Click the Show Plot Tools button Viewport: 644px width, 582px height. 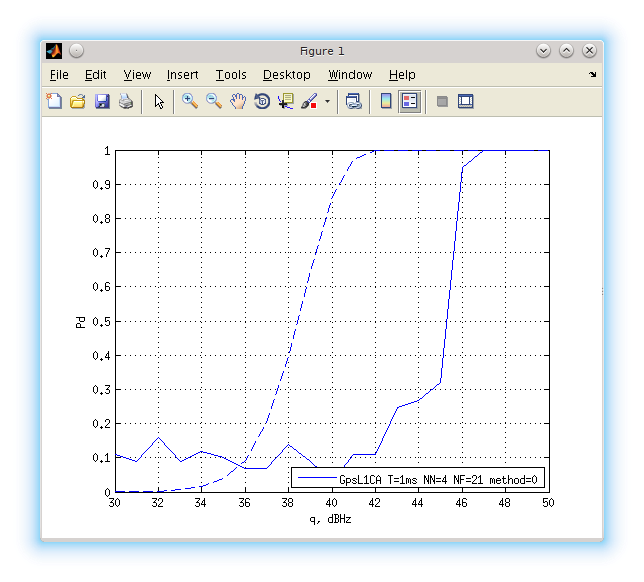[465, 101]
